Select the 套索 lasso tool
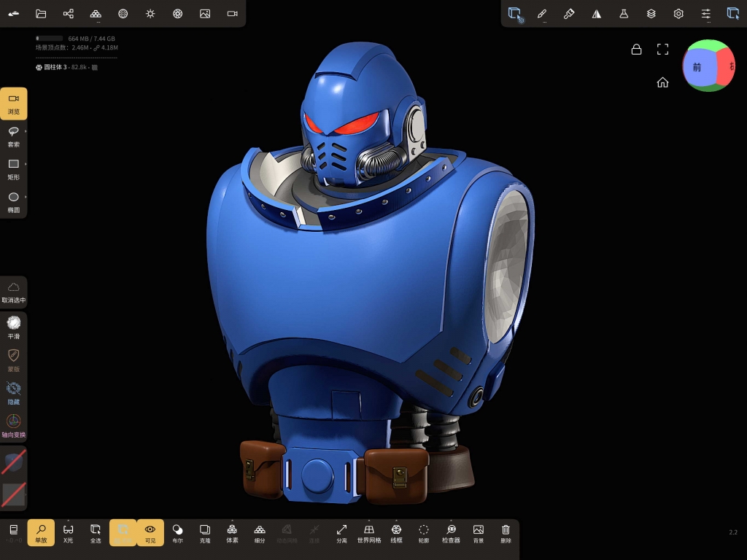This screenshot has width=747, height=560. point(13,136)
